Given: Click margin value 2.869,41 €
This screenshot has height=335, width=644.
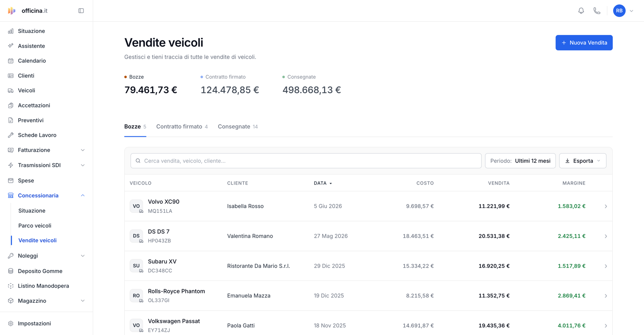Looking at the screenshot, I should coord(572,296).
